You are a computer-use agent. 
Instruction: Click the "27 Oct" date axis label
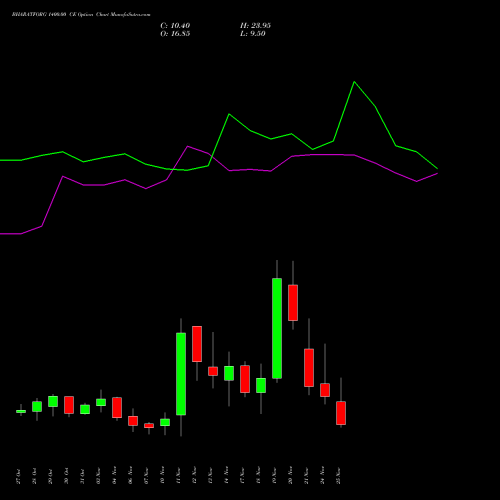click(18, 477)
